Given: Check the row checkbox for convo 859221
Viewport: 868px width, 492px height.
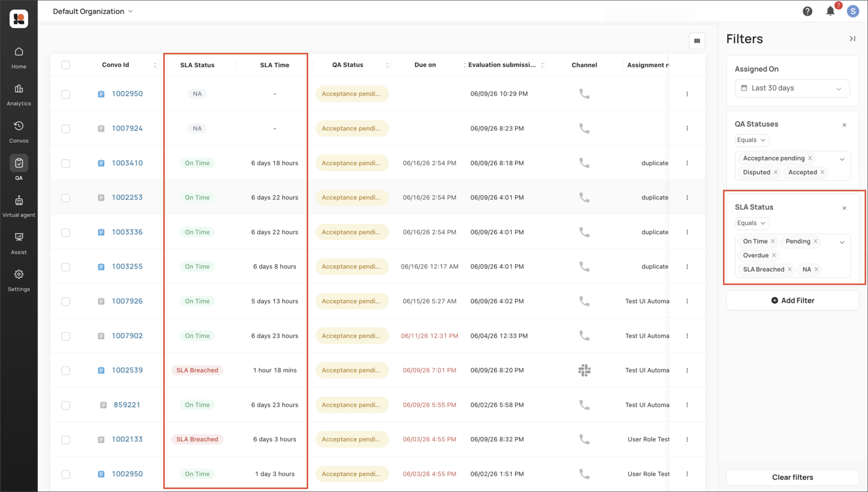Looking at the screenshot, I should (65, 406).
